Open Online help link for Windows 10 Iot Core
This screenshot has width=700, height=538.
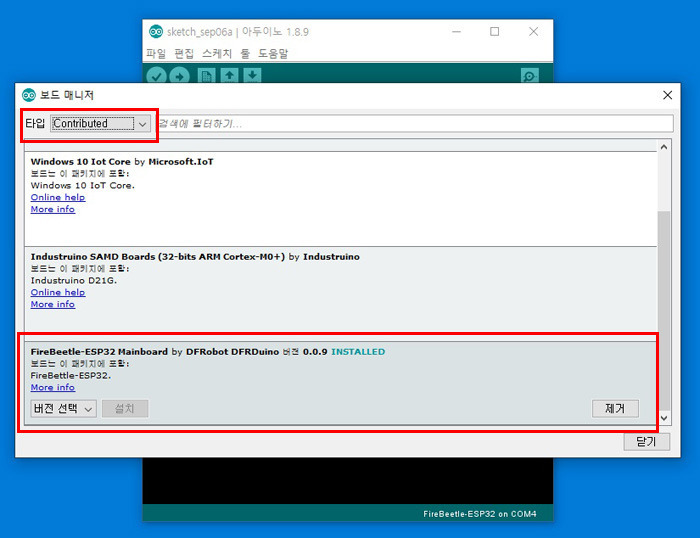point(58,197)
